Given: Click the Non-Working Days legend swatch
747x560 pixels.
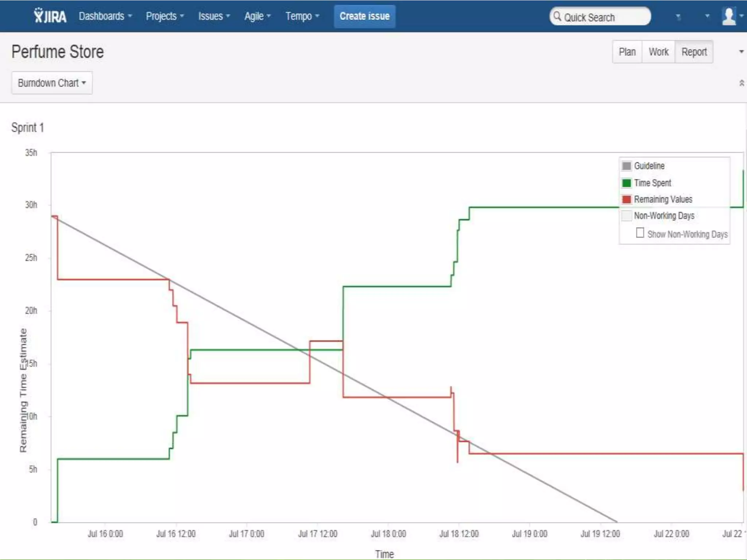Looking at the screenshot, I should coord(626,216).
